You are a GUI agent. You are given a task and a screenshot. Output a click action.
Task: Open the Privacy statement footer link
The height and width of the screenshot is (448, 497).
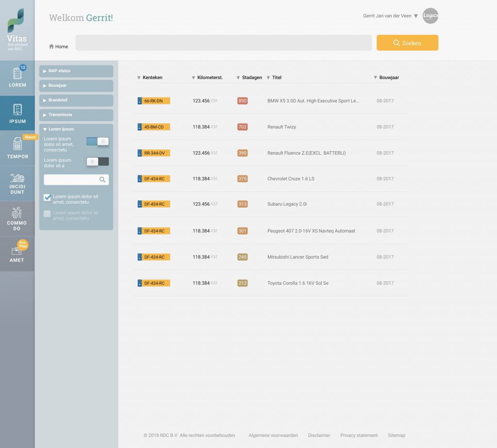coord(359,435)
